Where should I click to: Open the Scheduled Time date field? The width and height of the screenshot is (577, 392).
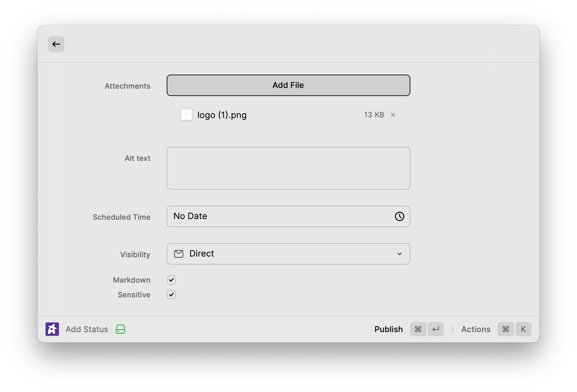pos(288,216)
